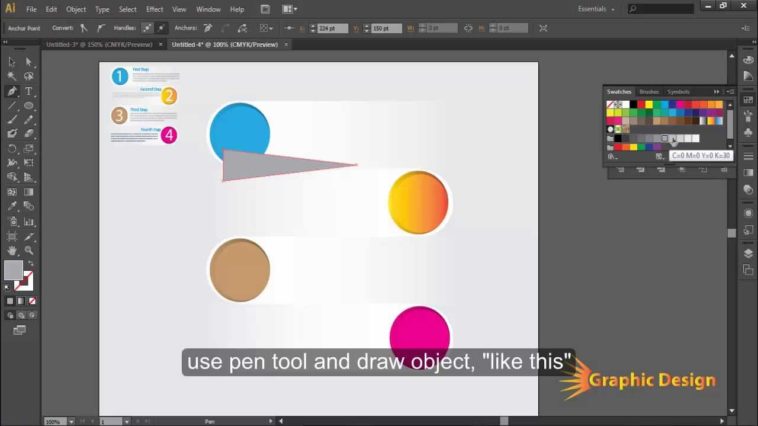Select the Eraser tool

pos(29,133)
